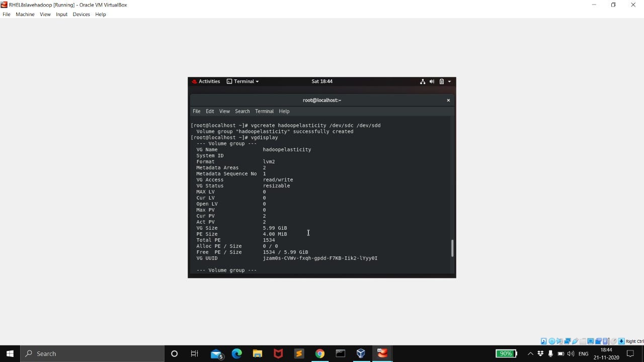Open File Explorer from the taskbar

click(x=258, y=353)
